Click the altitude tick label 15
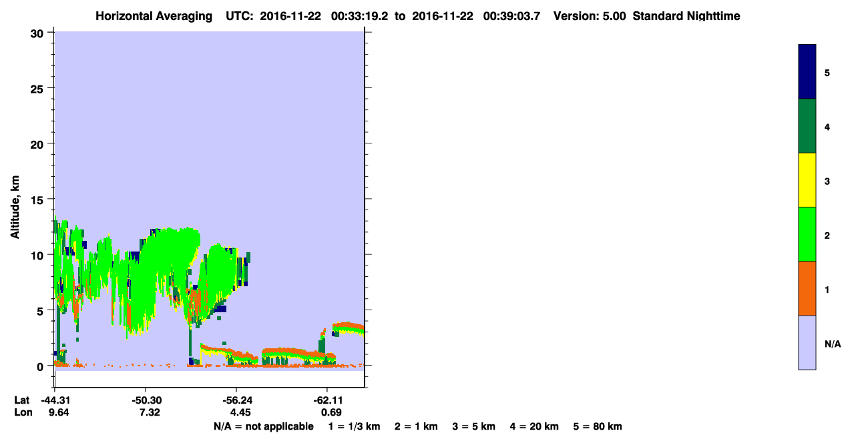This screenshot has width=868, height=445. [39, 199]
